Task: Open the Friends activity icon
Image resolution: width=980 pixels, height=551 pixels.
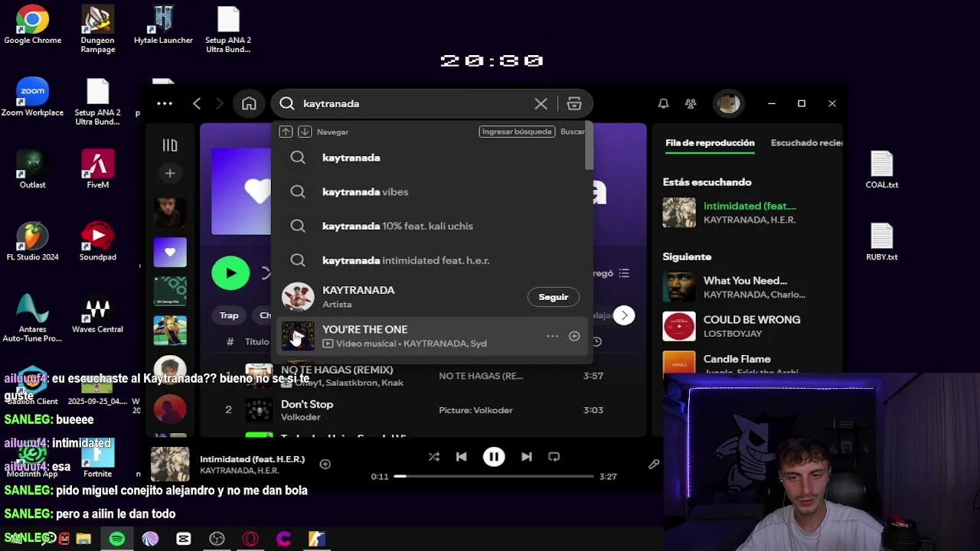Action: (691, 103)
